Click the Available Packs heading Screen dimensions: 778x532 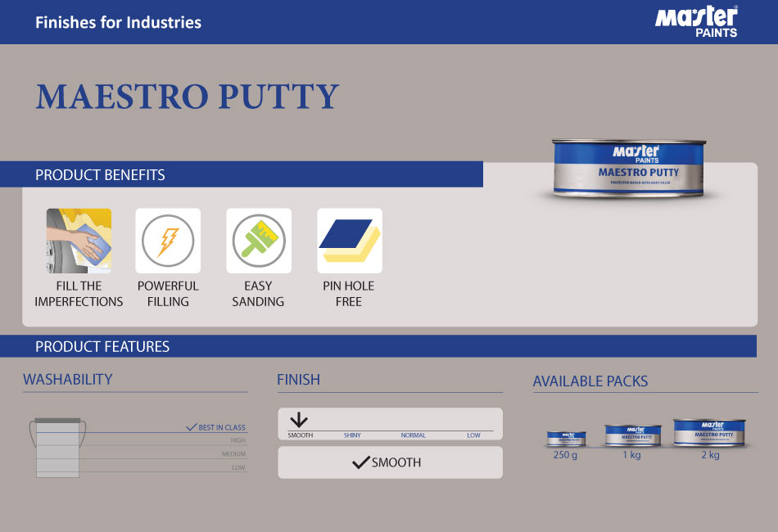(590, 381)
